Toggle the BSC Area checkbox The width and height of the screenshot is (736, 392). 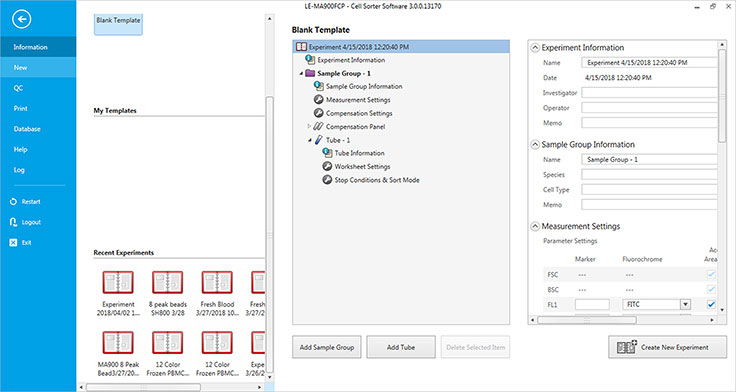(x=711, y=289)
